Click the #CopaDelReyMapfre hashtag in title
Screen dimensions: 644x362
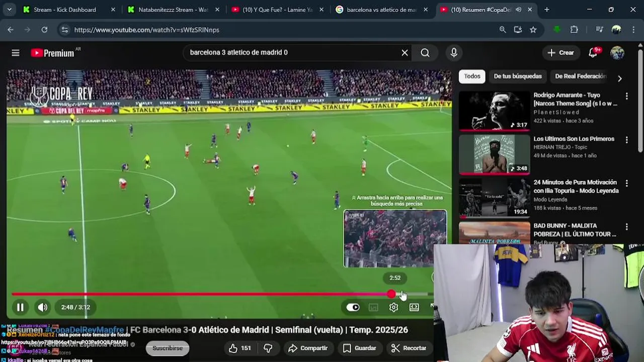coord(85,330)
